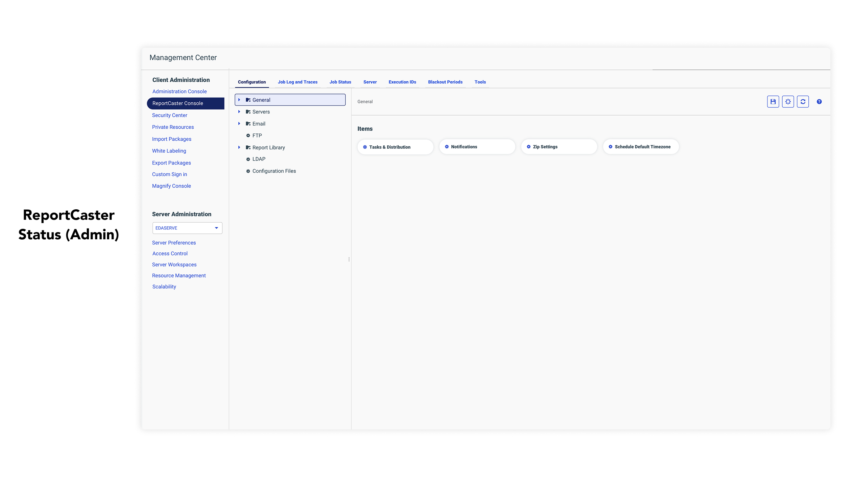Screen dimensions: 868x488
Task: Expand the Servers tree node arrow
Action: 239,112
